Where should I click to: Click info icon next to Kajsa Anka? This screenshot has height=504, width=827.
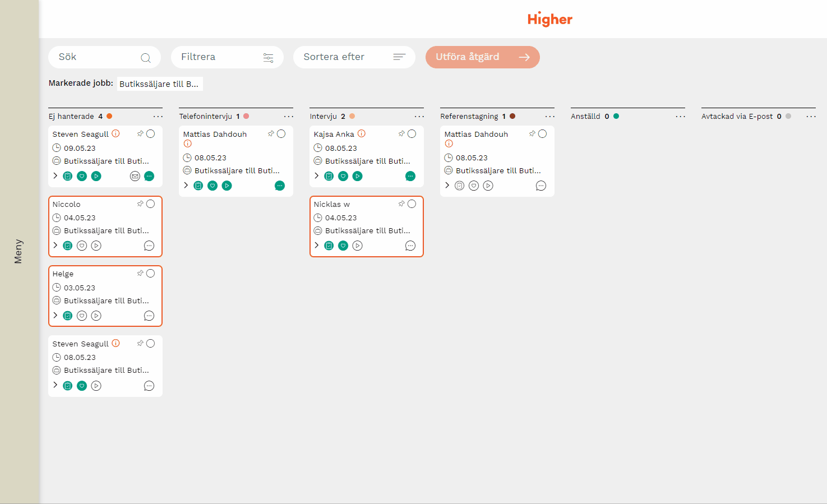[x=362, y=133]
